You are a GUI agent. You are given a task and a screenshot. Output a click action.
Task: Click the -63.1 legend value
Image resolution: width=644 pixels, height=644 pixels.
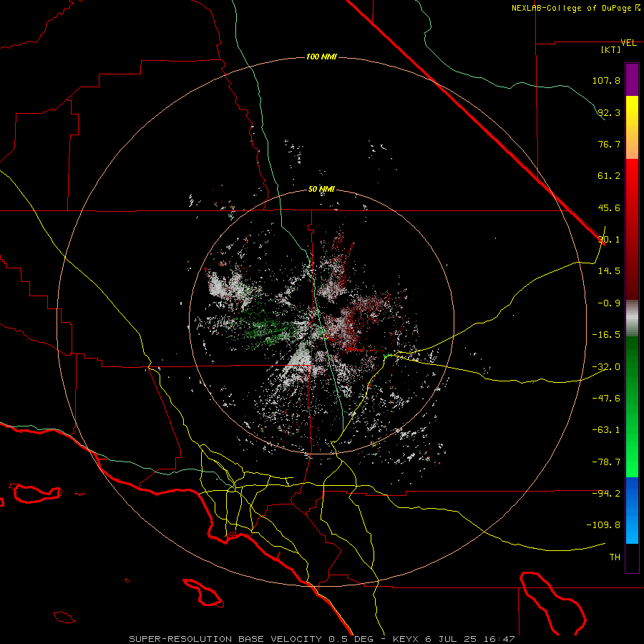tap(606, 430)
